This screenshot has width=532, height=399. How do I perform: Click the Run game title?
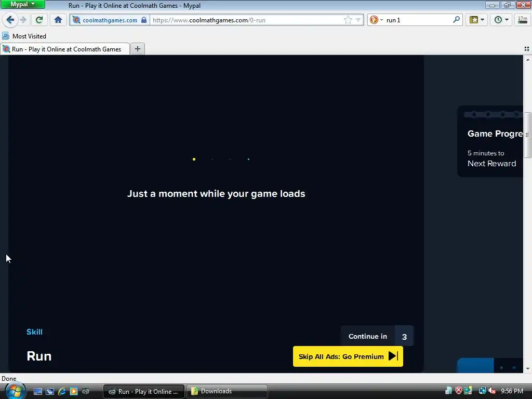(x=39, y=356)
